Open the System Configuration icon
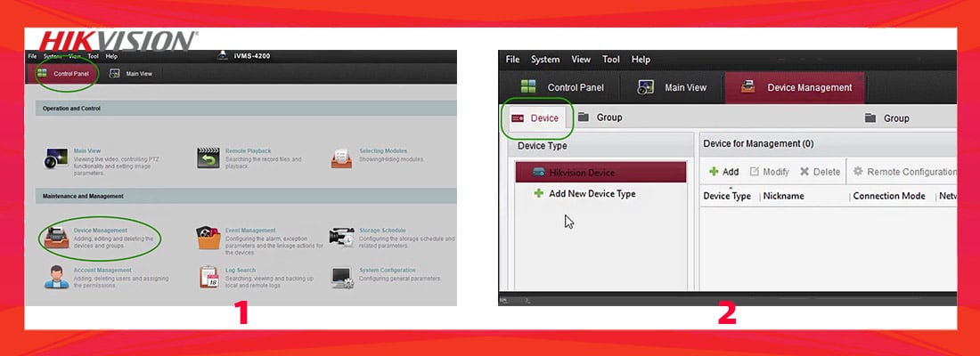This screenshot has width=980, height=356. click(x=342, y=278)
